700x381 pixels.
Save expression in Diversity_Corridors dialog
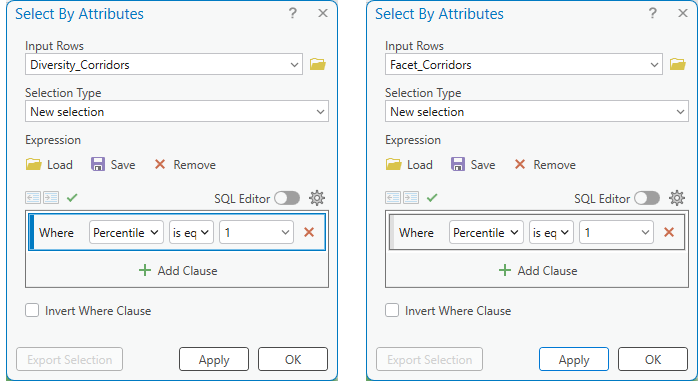(113, 165)
